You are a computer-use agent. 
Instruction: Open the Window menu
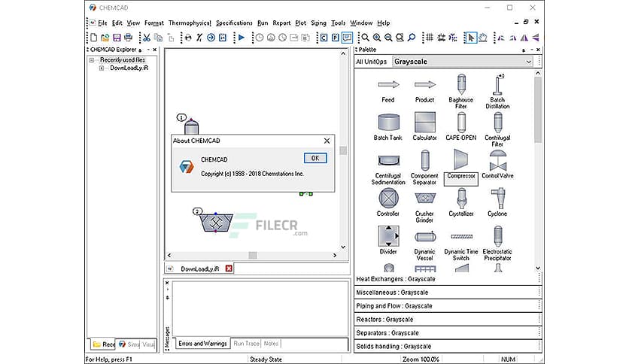pos(361,23)
